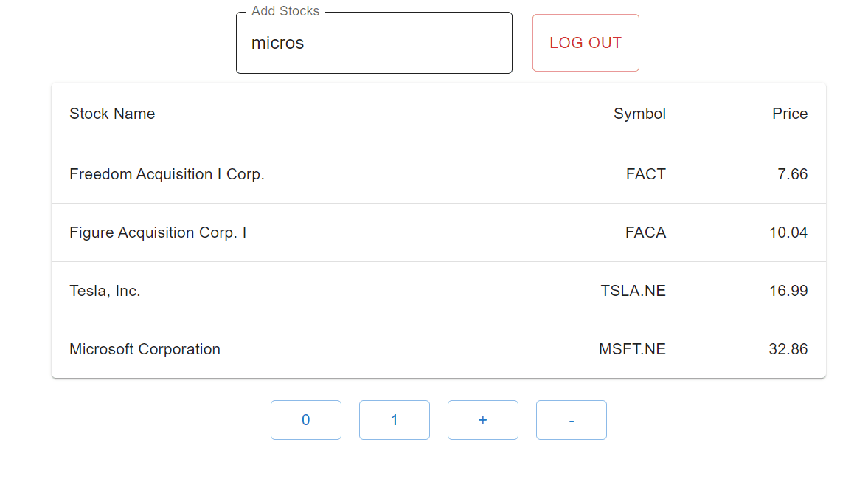Click the Stock Name column header
868x496 pixels.
[112, 114]
